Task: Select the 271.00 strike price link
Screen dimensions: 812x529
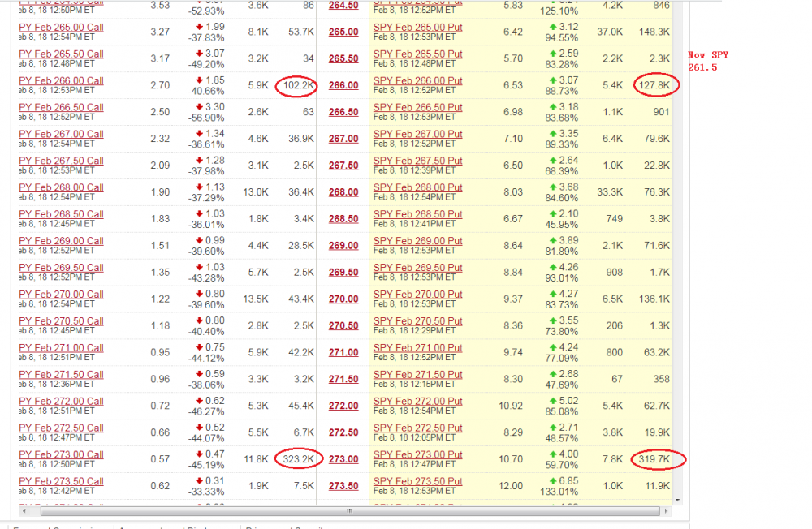Action: click(343, 352)
